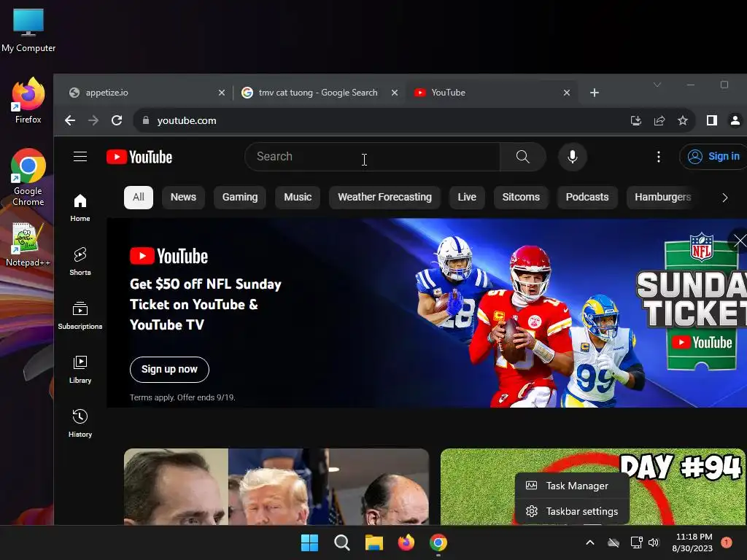This screenshot has height=560, width=747.
Task: Open File Explorer from taskbar
Action: 374,542
